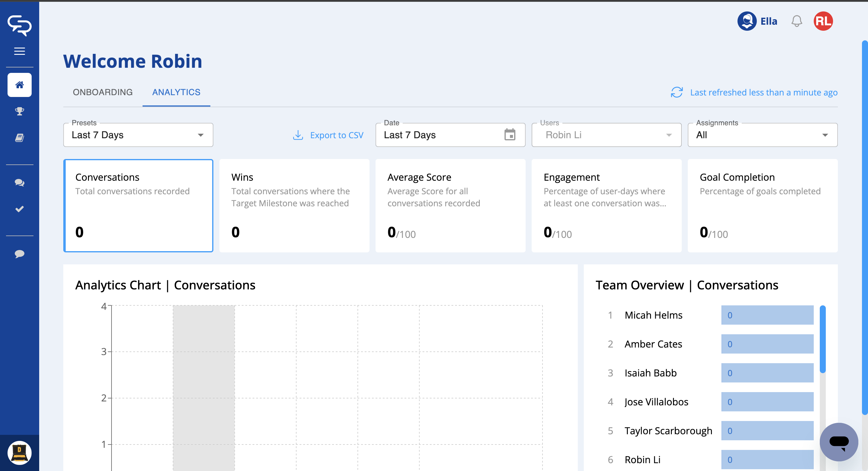Click the home icon in sidebar
This screenshot has height=471, width=868.
click(x=20, y=85)
